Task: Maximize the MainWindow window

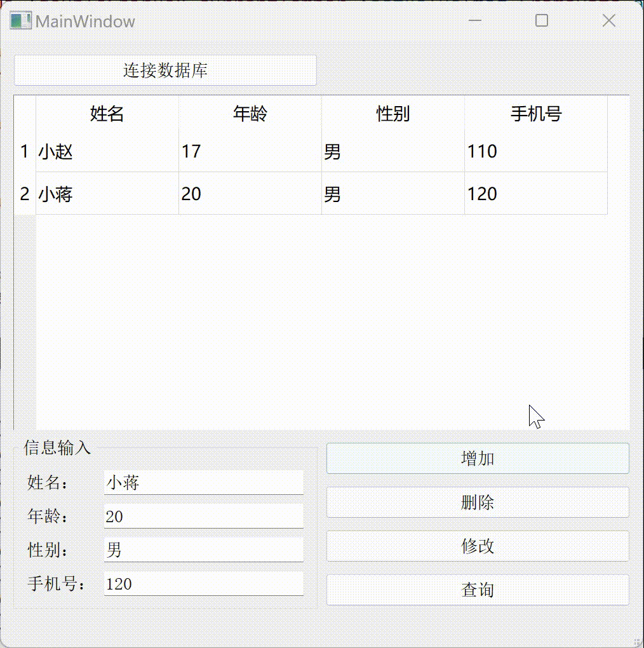Action: click(542, 20)
